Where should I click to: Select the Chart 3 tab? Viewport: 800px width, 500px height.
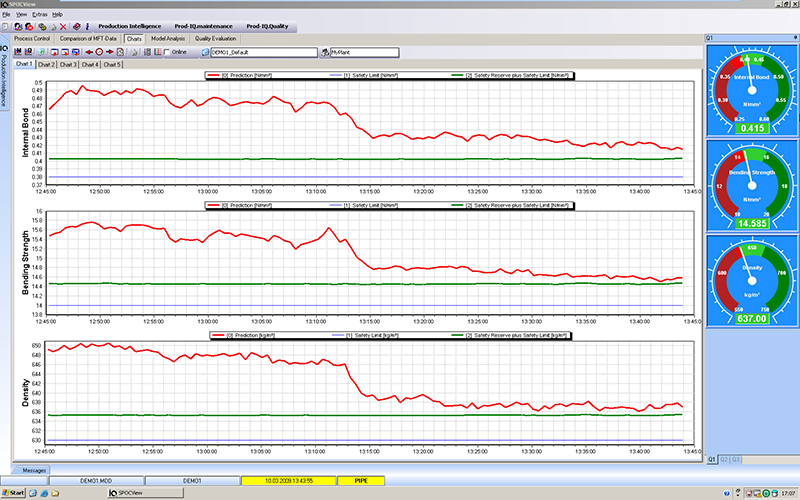[x=67, y=64]
